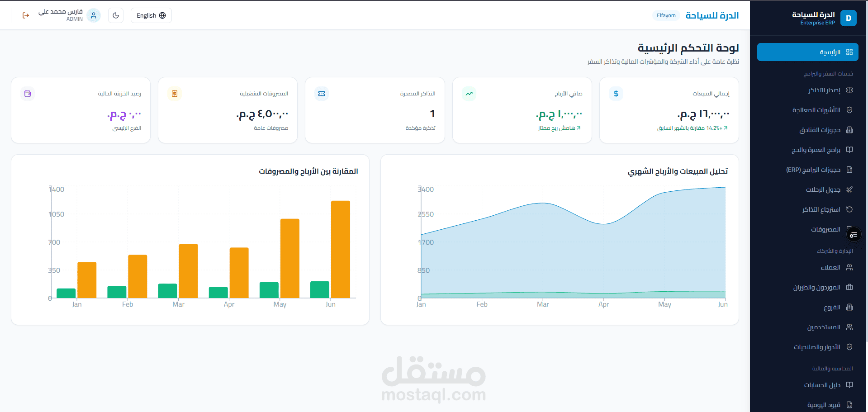Click the تذكرة مؤكدة label on tickets card
This screenshot has height=412, width=868.
tap(420, 128)
